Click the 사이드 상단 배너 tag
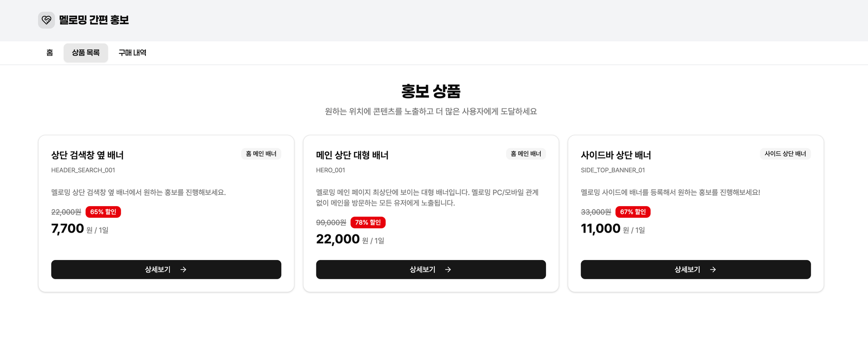 [785, 154]
